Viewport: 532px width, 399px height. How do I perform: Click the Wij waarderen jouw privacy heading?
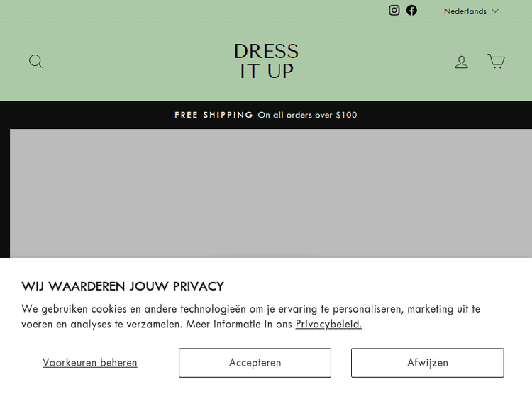(123, 286)
